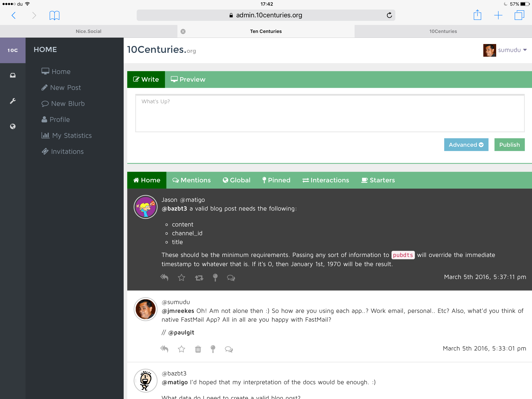Image resolution: width=532 pixels, height=399 pixels.
Task: Delete sumudu's post with the trash icon
Action: (198, 349)
